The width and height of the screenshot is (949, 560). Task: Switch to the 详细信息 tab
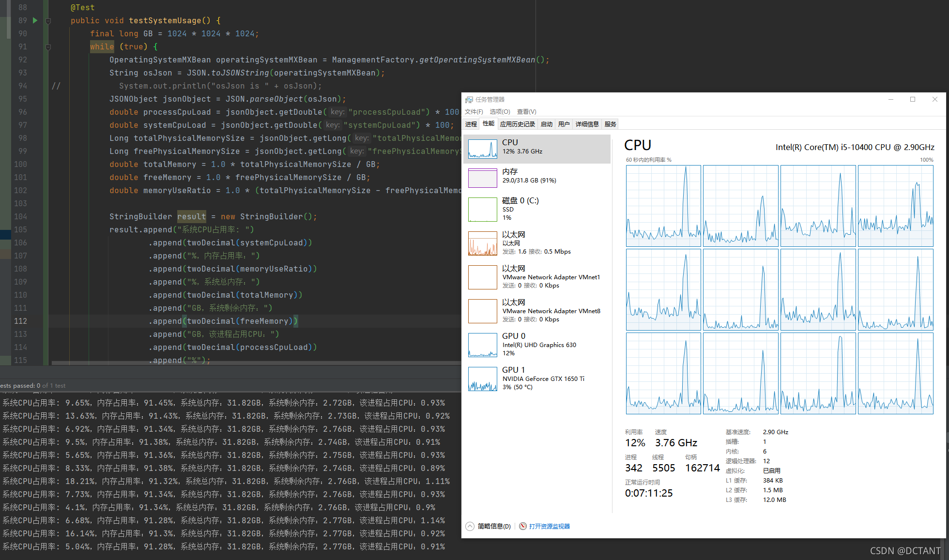587,124
